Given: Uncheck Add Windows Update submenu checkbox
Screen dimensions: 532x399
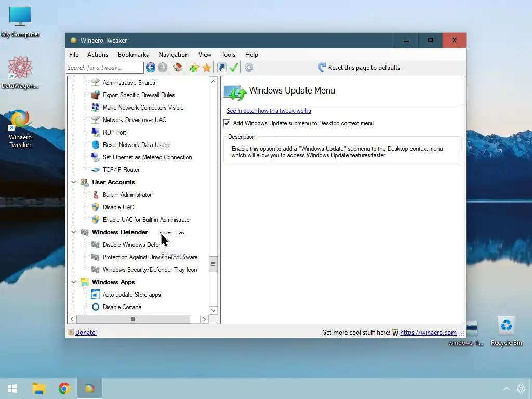Looking at the screenshot, I should pos(227,123).
